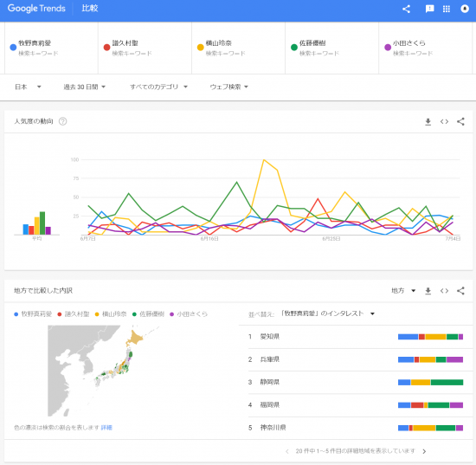Click 横山玲奈 in the map legend
476x465 pixels.
point(111,314)
